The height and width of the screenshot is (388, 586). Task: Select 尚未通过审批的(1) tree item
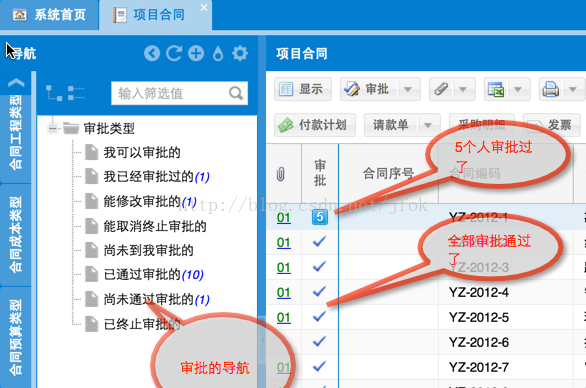pos(147,299)
